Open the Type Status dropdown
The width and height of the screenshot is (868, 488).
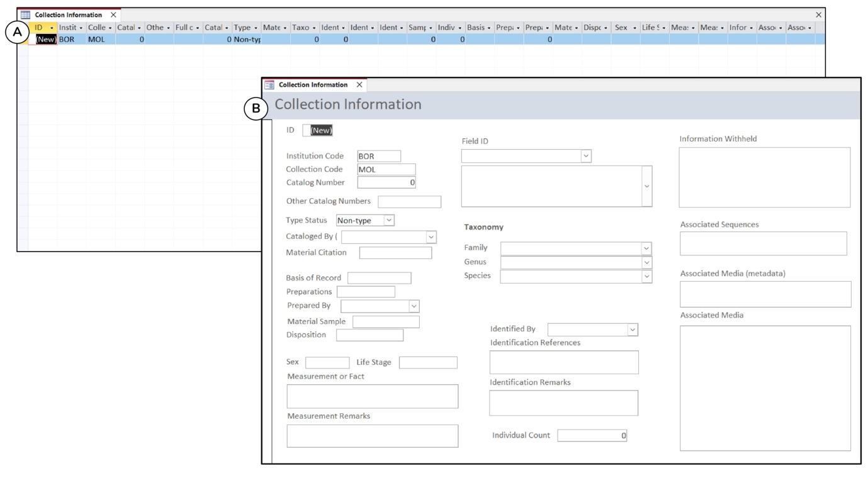[389, 221]
